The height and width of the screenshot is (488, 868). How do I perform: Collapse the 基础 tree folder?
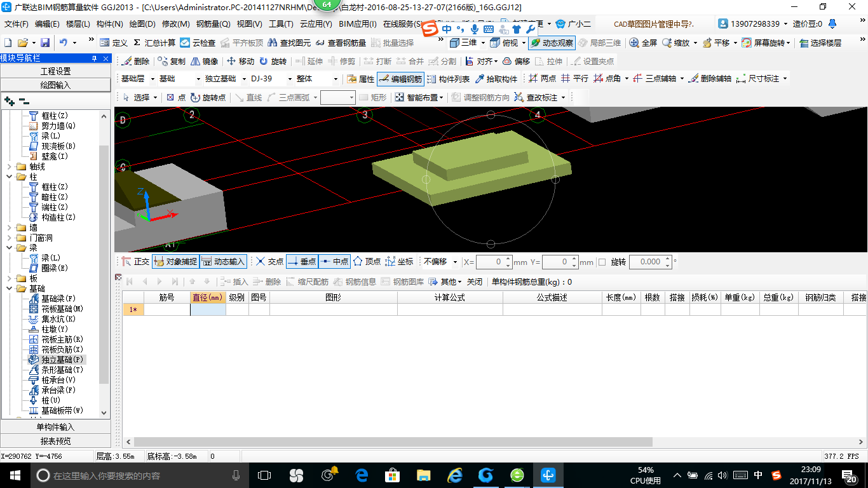[9, 288]
